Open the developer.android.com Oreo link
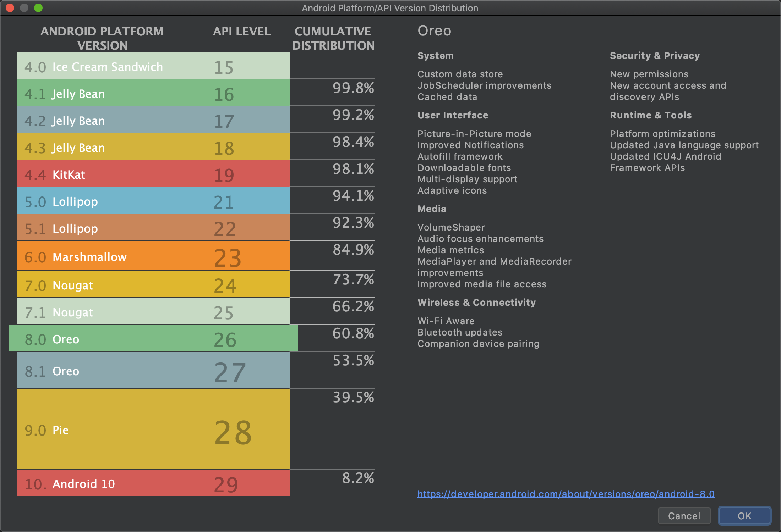 point(566,494)
